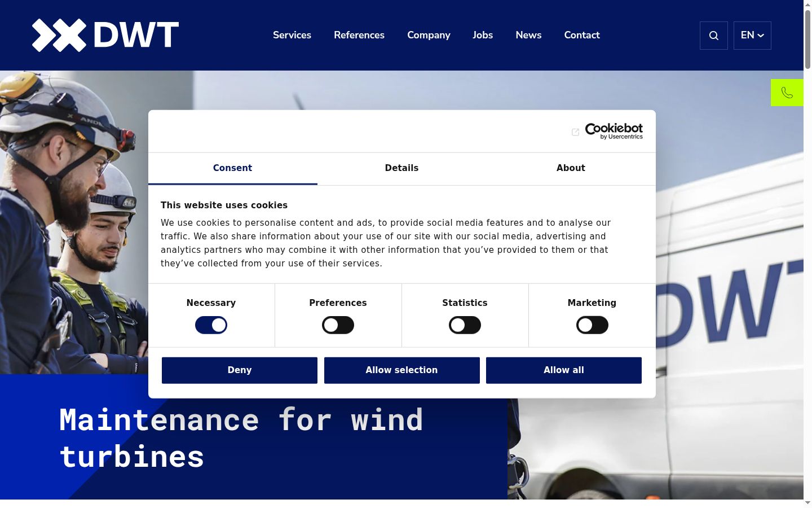The width and height of the screenshot is (812, 508).
Task: Open the Company menu item
Action: pyautogui.click(x=429, y=35)
